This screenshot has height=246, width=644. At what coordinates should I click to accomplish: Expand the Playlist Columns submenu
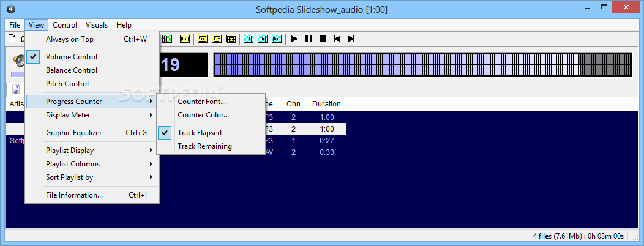tap(92, 164)
